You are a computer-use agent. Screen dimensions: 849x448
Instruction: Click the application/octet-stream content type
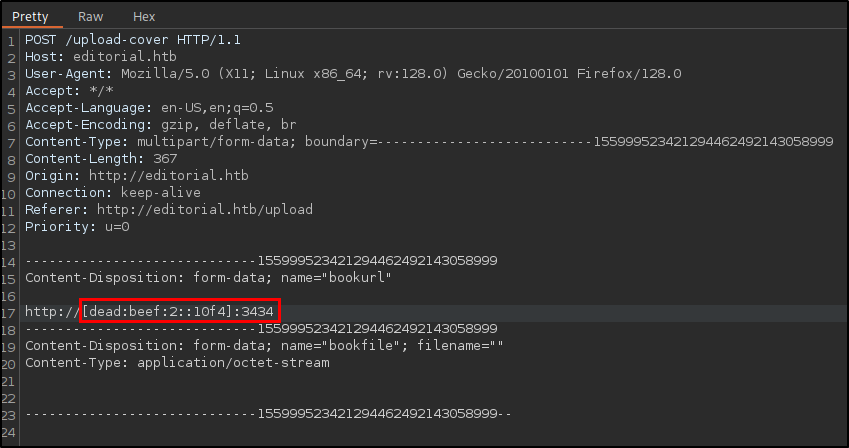(x=233, y=363)
